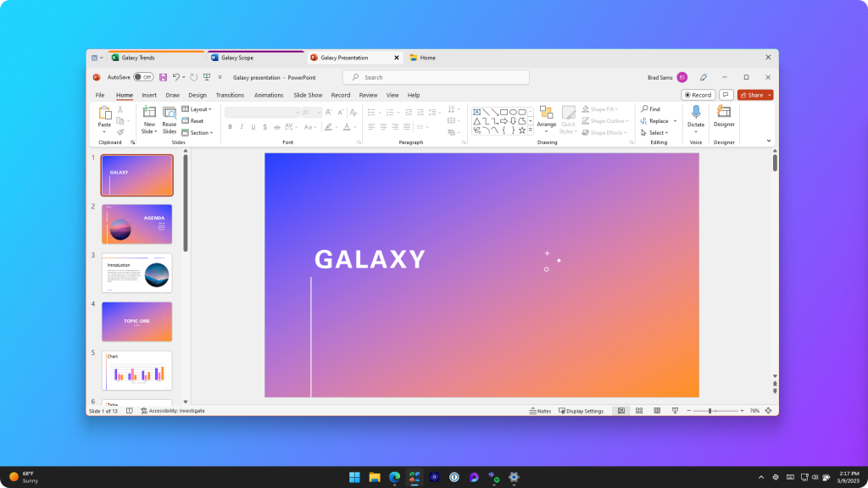The height and width of the screenshot is (488, 868).
Task: Adjust the zoom slider in status bar
Action: click(x=710, y=411)
